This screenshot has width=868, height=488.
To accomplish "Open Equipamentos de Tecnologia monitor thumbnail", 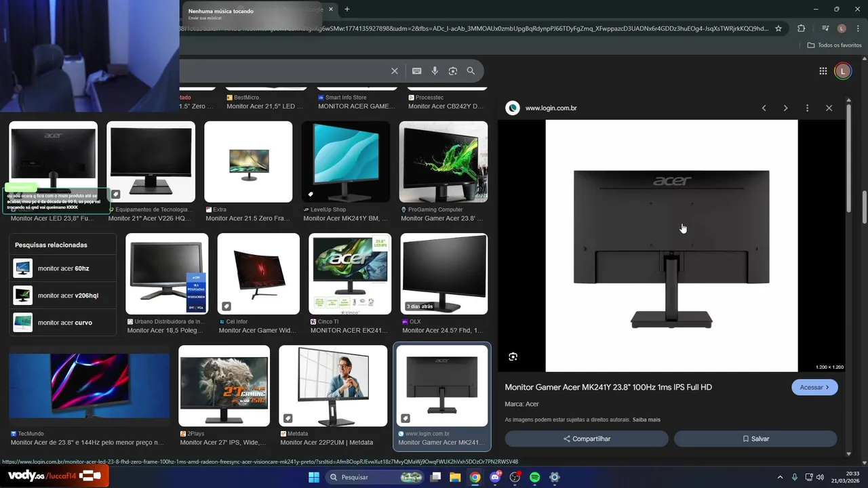I will click(151, 161).
